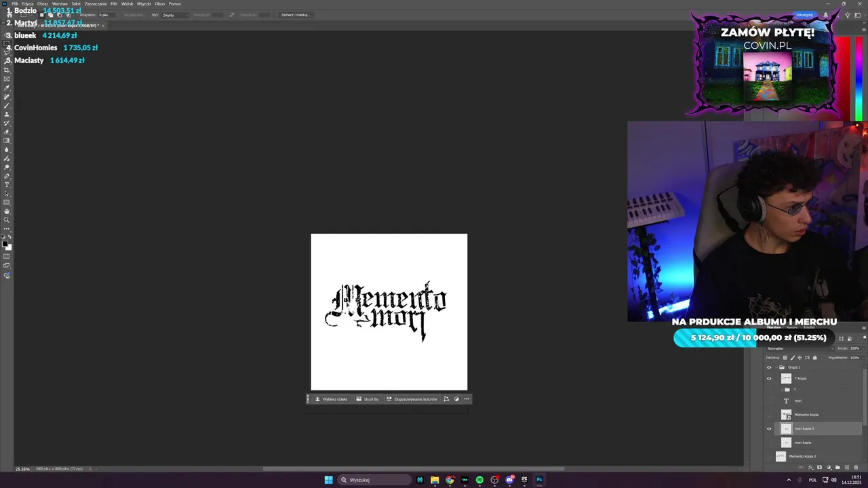Open the Plik menu
Screen dimensions: 868x488
[x=15, y=4]
